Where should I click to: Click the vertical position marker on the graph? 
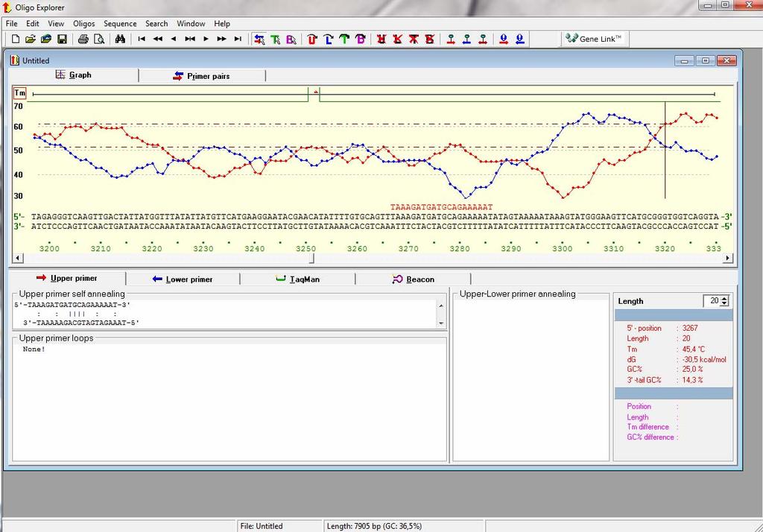[x=665, y=151]
